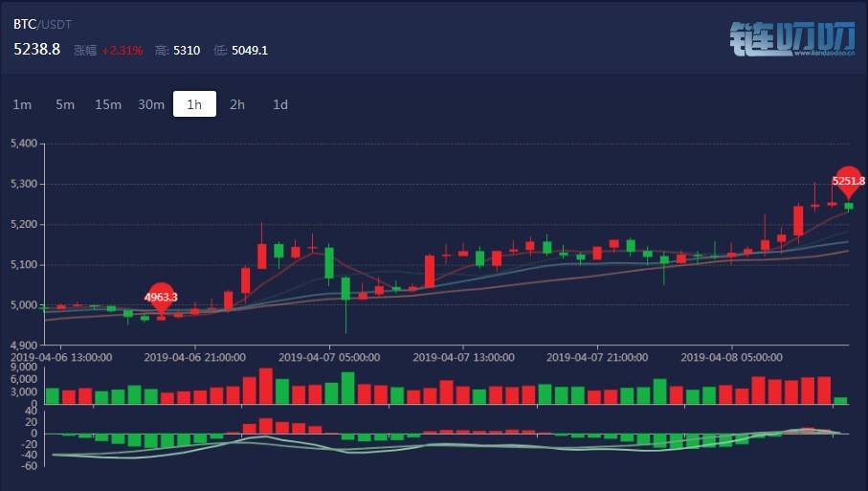868x491 pixels.
Task: Click the 3,000 volume axis label
Action: (x=24, y=391)
